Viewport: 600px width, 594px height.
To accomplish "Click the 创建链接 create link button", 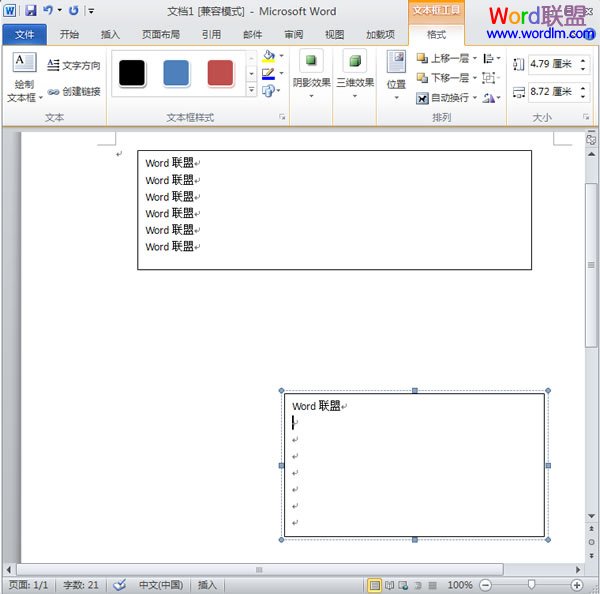I will [74, 91].
